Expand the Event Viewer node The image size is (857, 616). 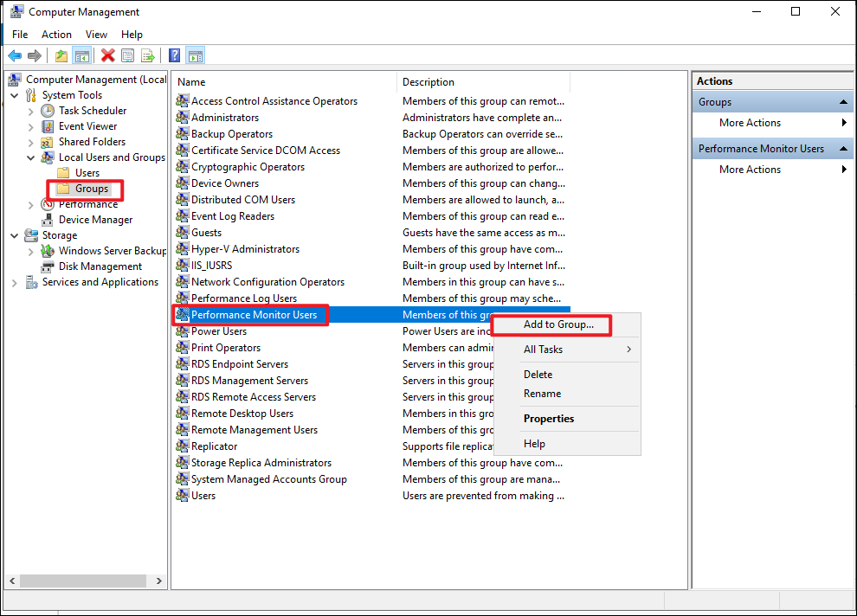pos(30,126)
